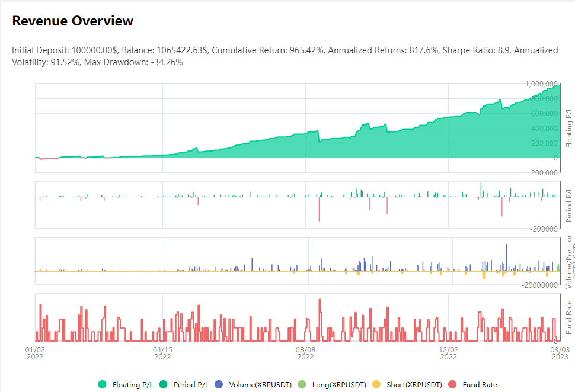The width and height of the screenshot is (575, 392).
Task: Toggle Volume(XRPUSDT) series using its text label
Action: (260, 385)
